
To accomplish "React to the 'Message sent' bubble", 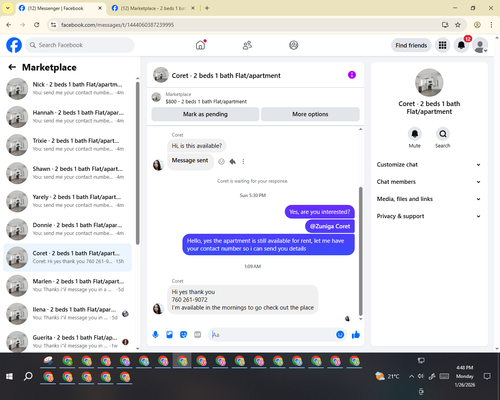I will pos(221,162).
